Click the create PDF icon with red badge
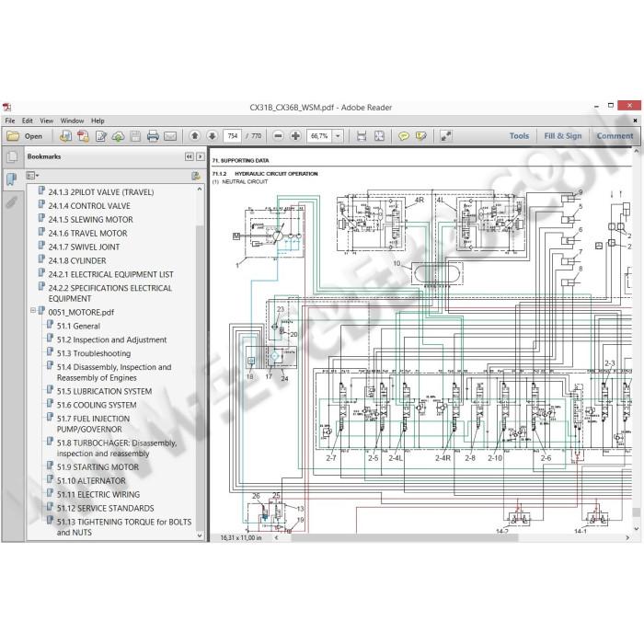Image resolution: width=644 pixels, height=644 pixels. 83,136
